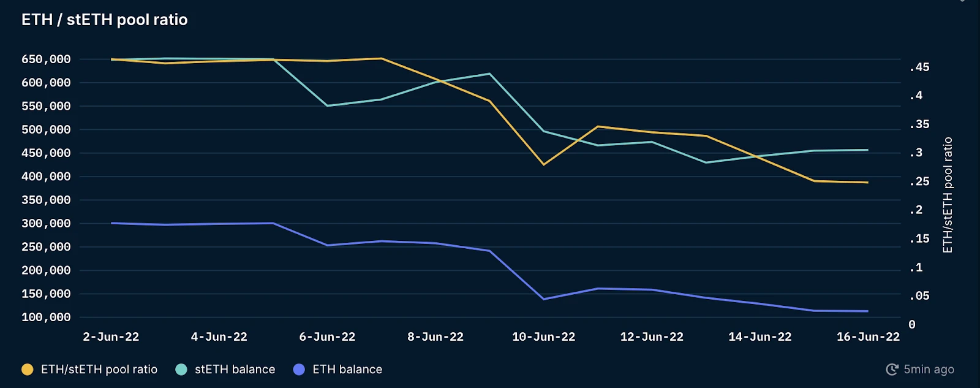Click the teal stETH balance legend dot

(x=181, y=369)
